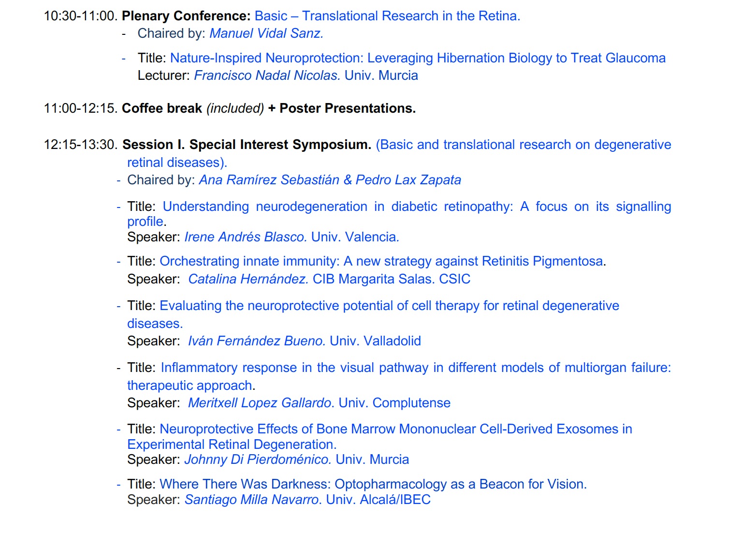756x534 pixels.
Task: Click speaker Catalina Hernández
Action: (248, 279)
